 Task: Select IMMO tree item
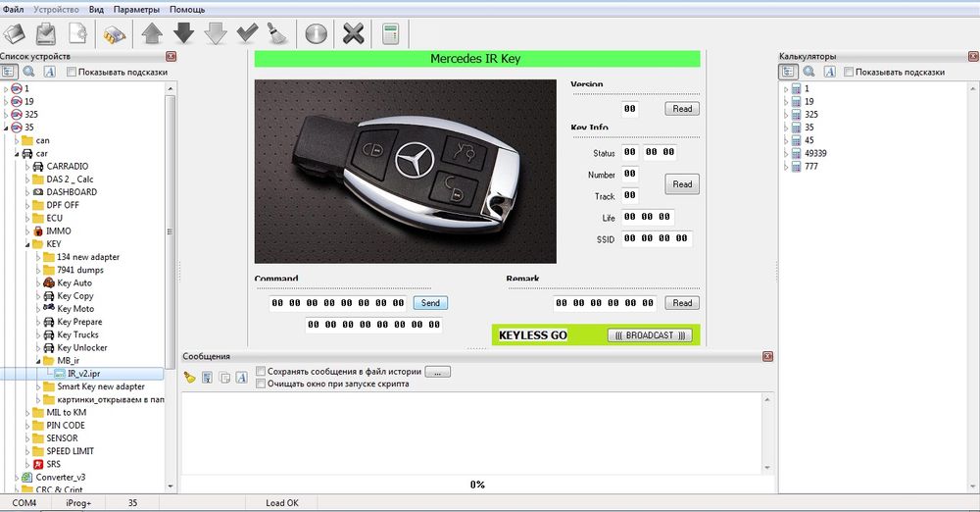click(59, 230)
